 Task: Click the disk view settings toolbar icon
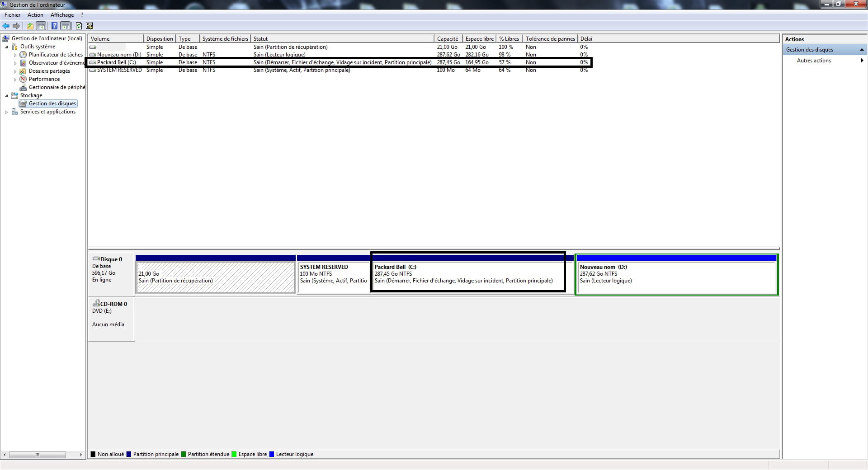coord(90,26)
